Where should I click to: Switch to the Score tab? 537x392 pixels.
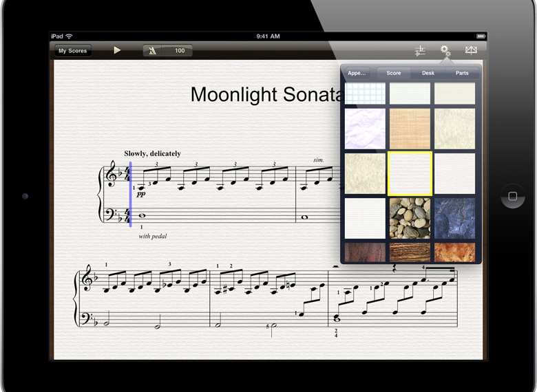[394, 73]
